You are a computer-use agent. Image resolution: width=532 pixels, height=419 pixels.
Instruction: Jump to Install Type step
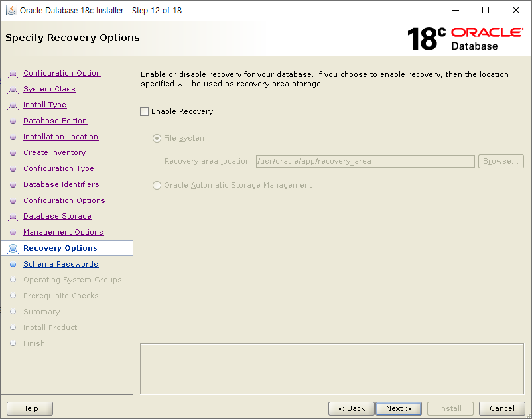[45, 105]
